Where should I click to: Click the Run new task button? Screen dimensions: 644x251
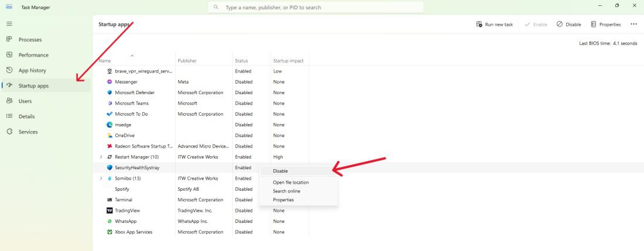(x=495, y=24)
